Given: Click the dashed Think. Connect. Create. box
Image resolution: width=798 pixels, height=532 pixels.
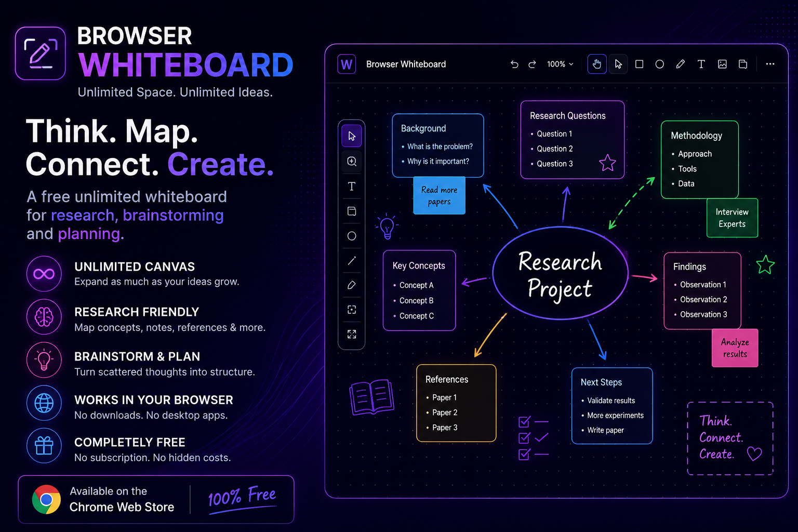Looking at the screenshot, I should click(x=730, y=438).
